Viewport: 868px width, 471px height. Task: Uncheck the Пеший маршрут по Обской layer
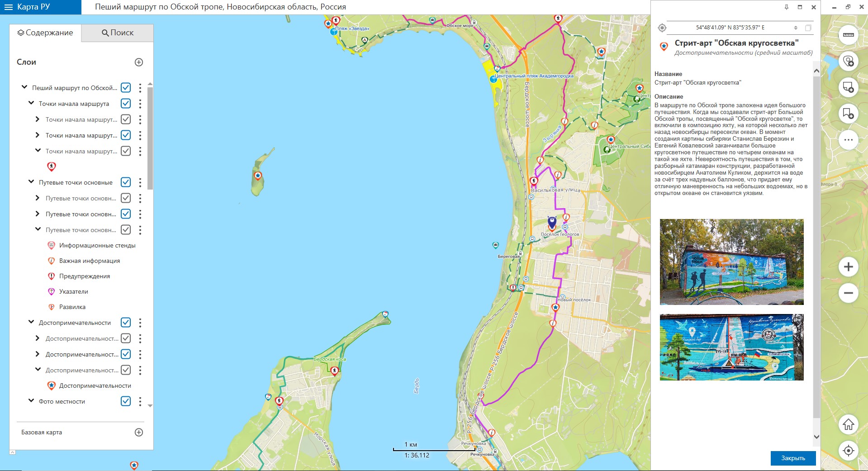coord(126,88)
